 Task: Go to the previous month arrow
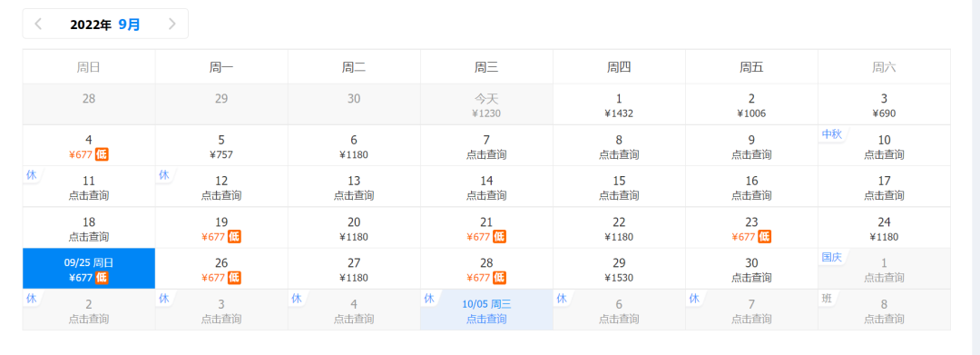(x=38, y=25)
